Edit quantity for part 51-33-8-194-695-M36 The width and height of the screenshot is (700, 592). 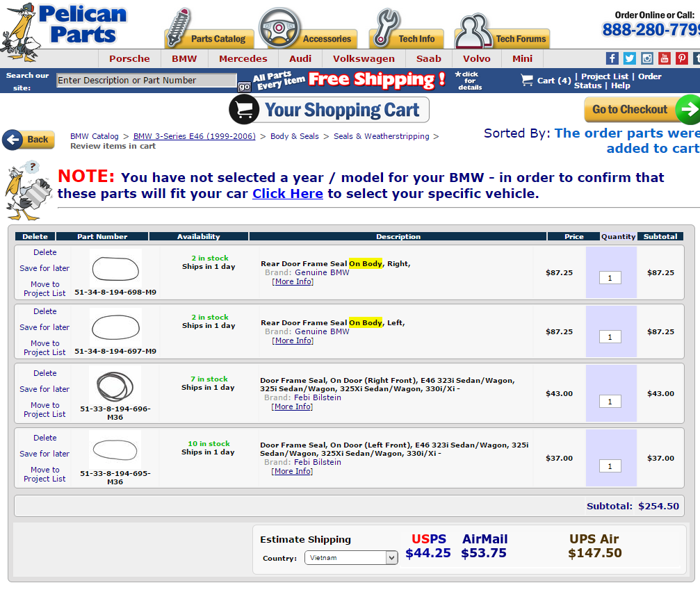610,466
